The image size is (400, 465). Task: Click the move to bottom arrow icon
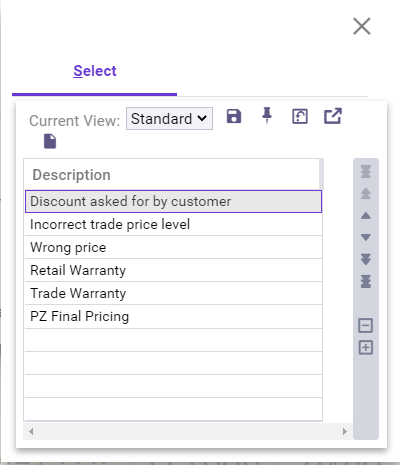pos(366,281)
